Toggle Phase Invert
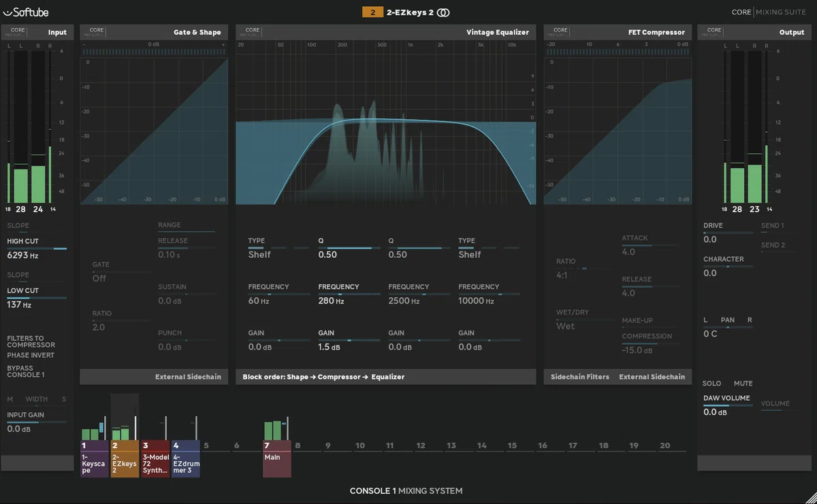 point(31,355)
